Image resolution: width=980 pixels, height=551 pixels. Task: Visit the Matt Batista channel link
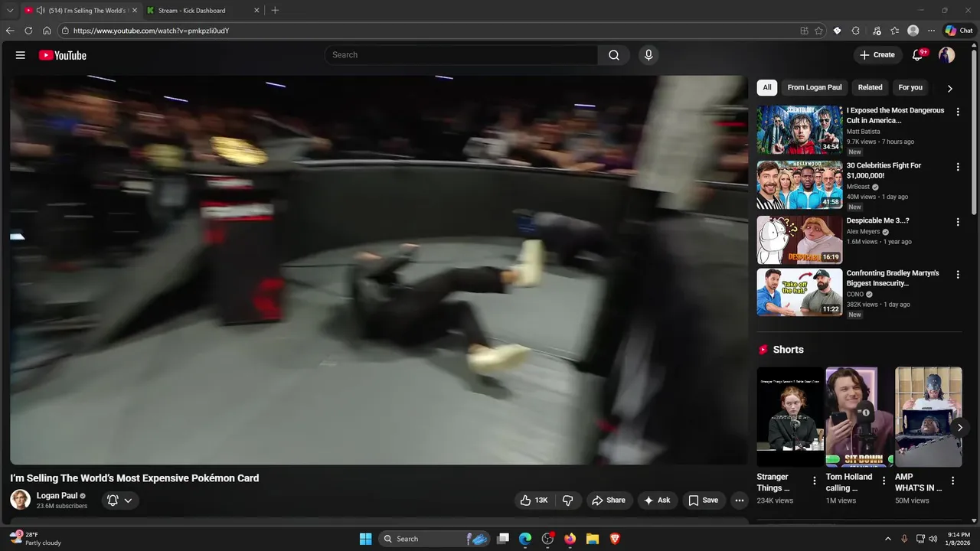tap(863, 132)
